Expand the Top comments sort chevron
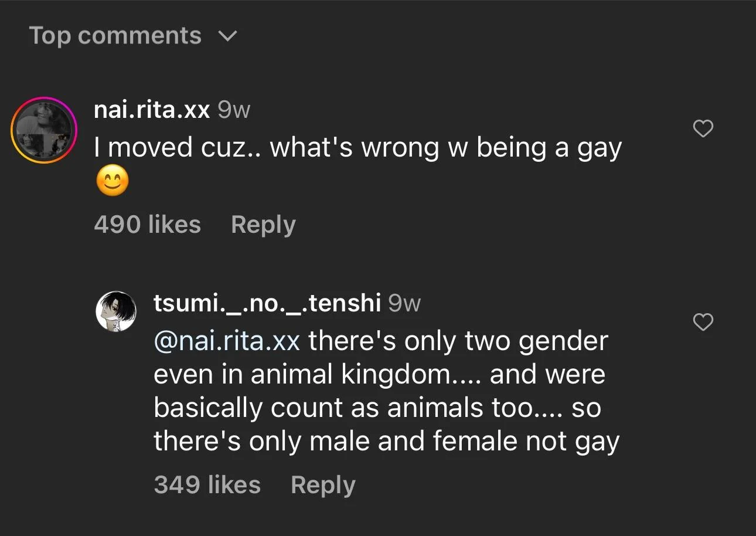 pos(227,36)
